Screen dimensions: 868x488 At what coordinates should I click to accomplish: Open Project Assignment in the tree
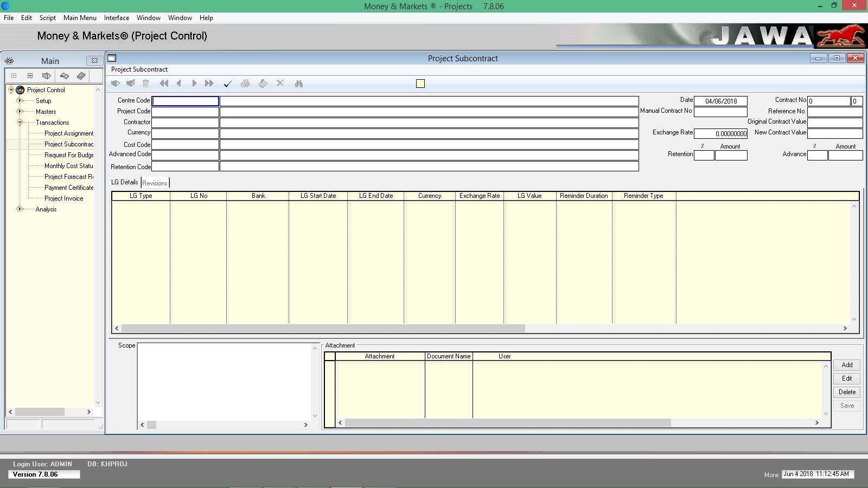click(69, 133)
